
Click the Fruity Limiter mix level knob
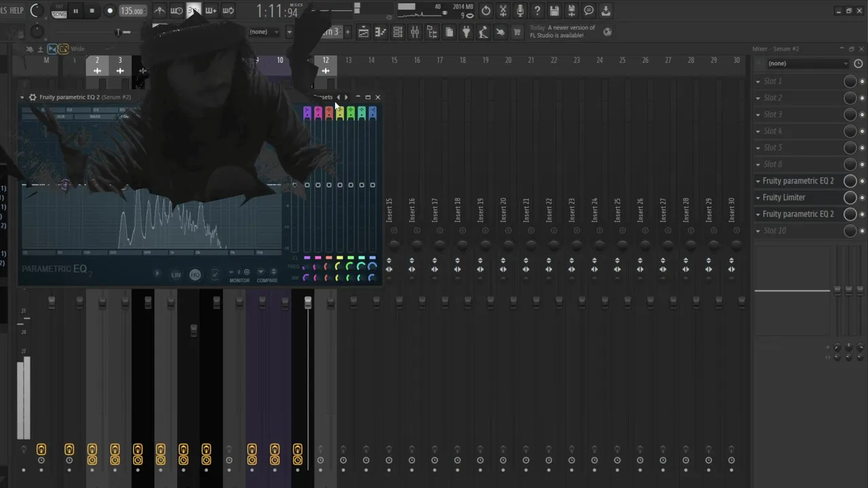(850, 197)
